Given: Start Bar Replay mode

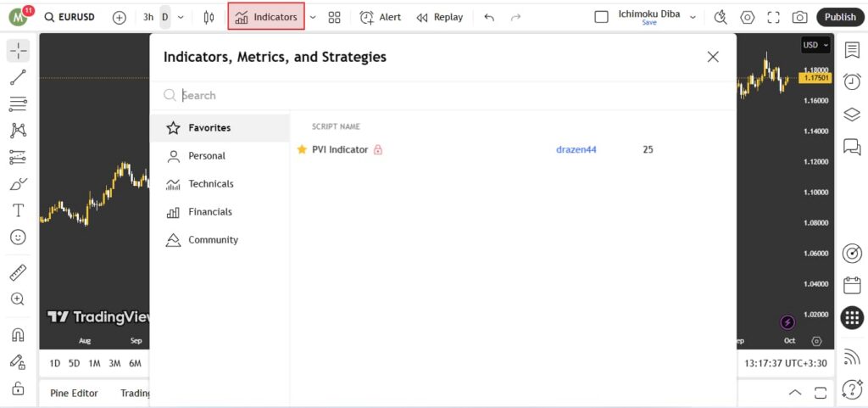Looking at the screenshot, I should (x=439, y=17).
